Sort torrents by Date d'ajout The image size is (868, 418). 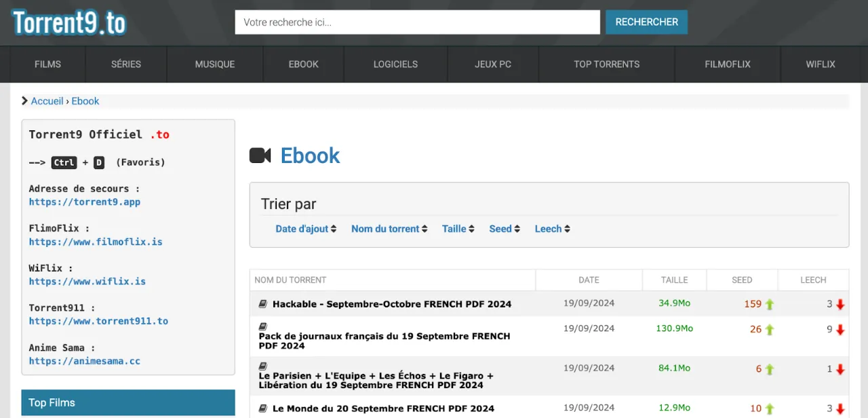click(x=306, y=229)
